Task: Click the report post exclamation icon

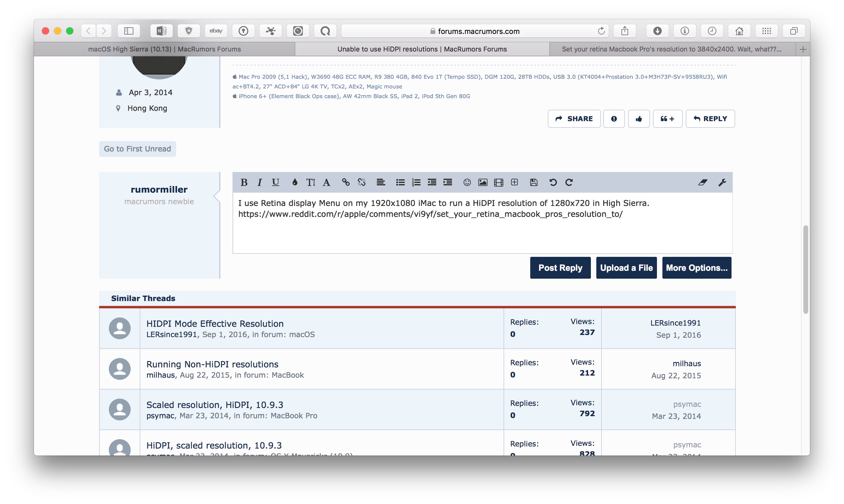Action: coord(614,118)
